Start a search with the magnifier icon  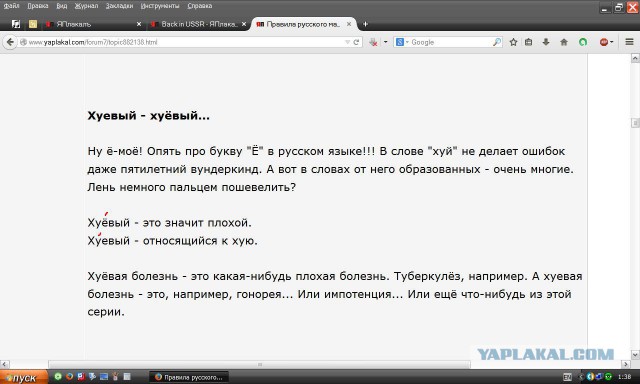click(x=497, y=42)
